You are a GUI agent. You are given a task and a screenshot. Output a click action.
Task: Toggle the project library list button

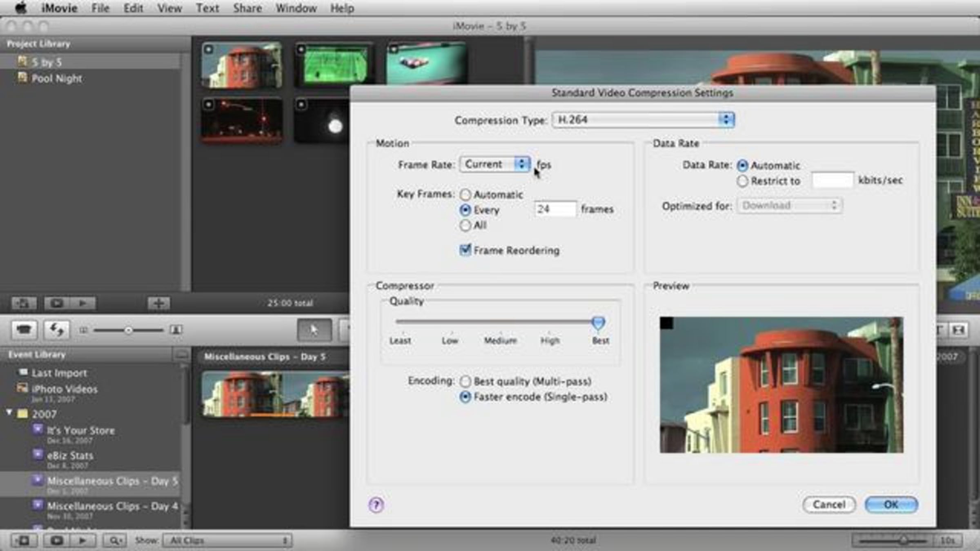(x=23, y=303)
